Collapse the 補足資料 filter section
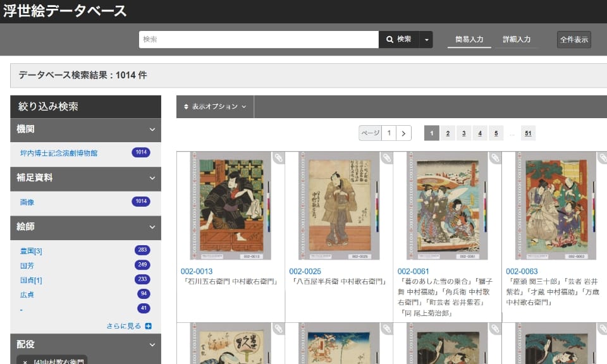This screenshot has width=607, height=364. coord(85,178)
